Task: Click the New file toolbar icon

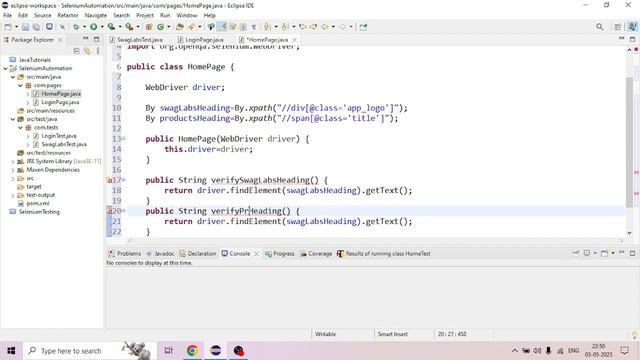Action: pyautogui.click(x=8, y=27)
